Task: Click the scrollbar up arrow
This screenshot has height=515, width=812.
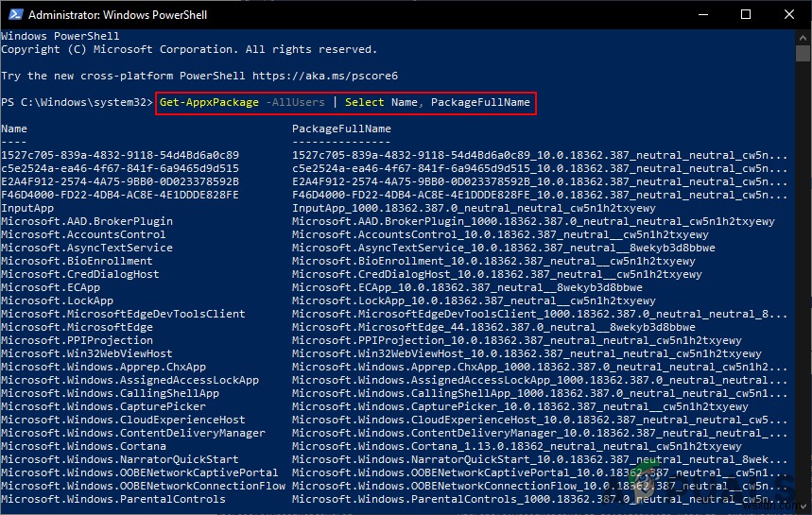Action: pos(803,37)
